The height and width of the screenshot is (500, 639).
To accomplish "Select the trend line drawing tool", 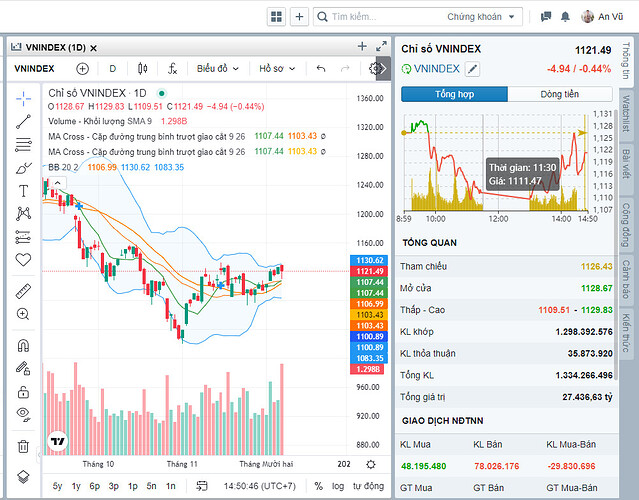I will 24,121.
